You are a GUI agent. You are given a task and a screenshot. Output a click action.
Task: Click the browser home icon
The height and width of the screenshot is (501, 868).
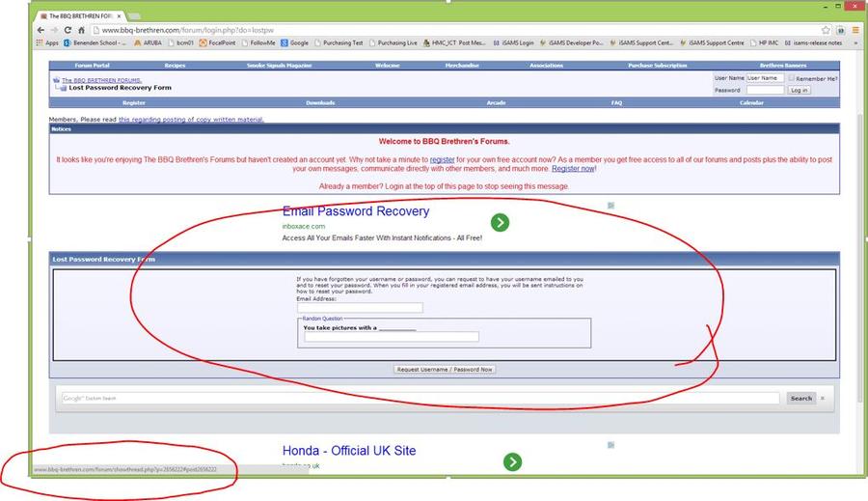[x=80, y=30]
